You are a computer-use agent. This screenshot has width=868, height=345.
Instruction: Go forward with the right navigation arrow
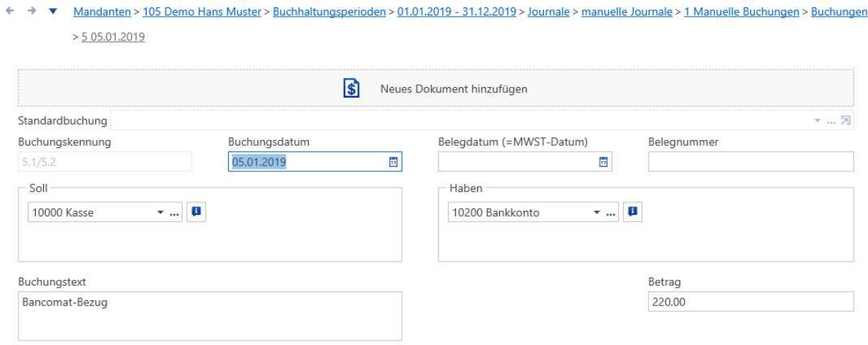(32, 10)
